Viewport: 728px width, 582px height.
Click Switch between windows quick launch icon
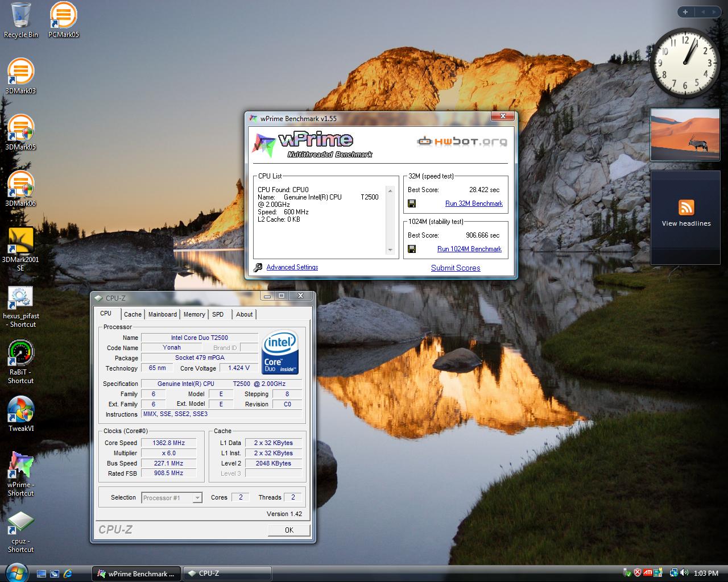tap(55, 573)
